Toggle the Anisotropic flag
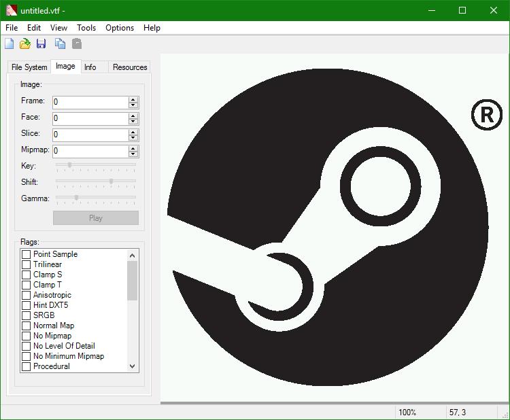The height and width of the screenshot is (420, 510). click(26, 295)
